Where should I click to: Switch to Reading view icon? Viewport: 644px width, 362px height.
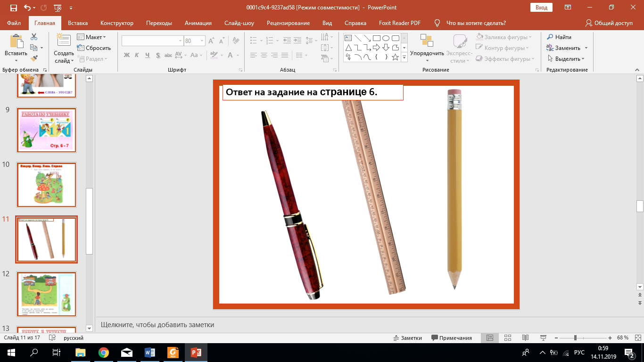pos(525,338)
